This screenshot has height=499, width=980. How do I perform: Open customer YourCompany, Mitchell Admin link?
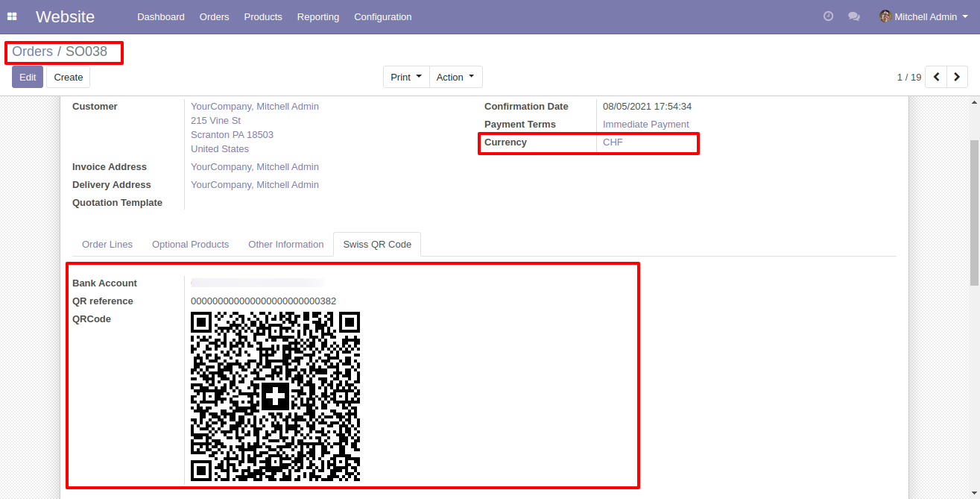pyautogui.click(x=255, y=107)
